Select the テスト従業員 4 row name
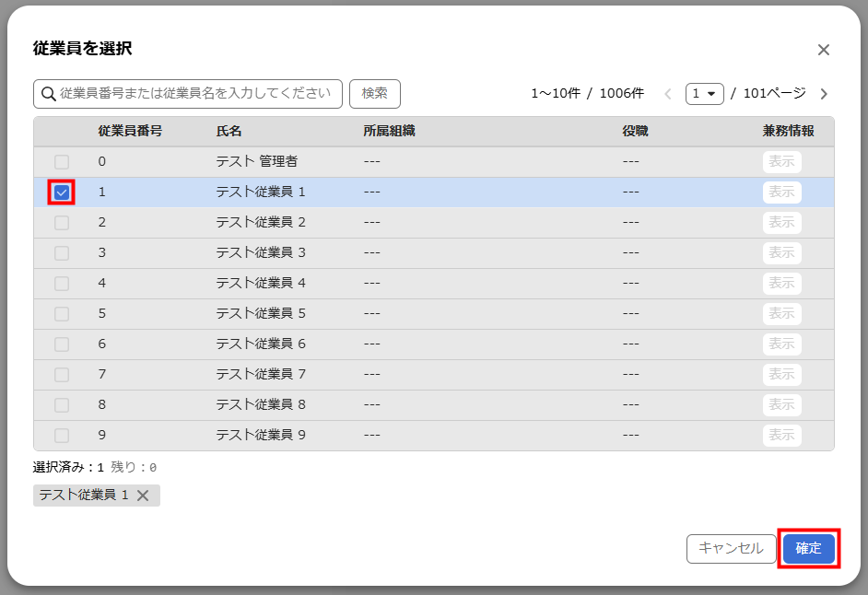Image resolution: width=868 pixels, height=595 pixels. click(261, 284)
